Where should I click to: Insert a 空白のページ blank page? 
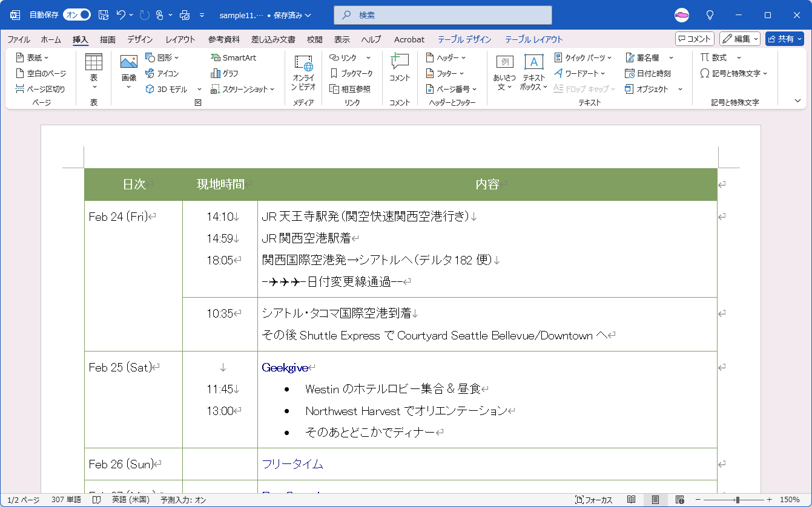tap(41, 73)
